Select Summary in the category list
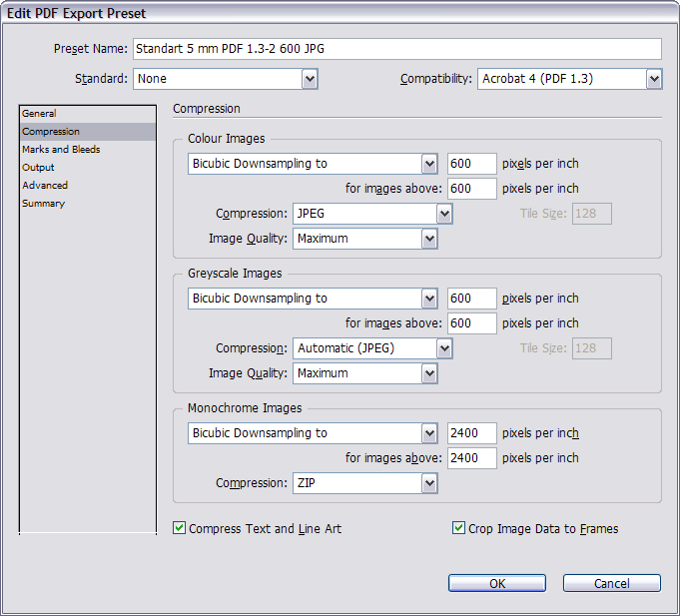Image resolution: width=680 pixels, height=616 pixels. [x=88, y=204]
